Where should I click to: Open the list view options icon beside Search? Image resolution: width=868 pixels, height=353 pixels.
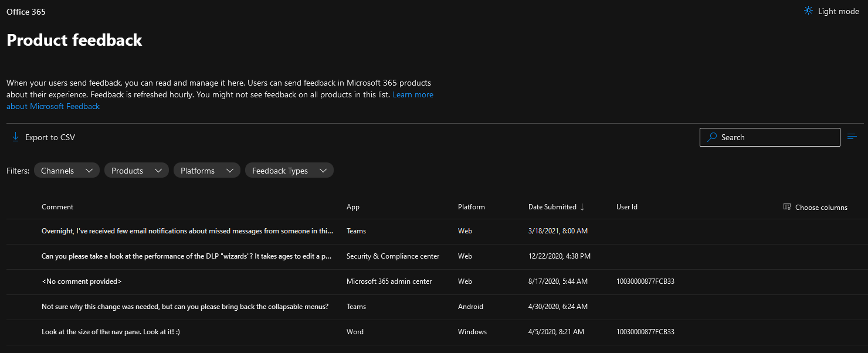click(x=852, y=137)
